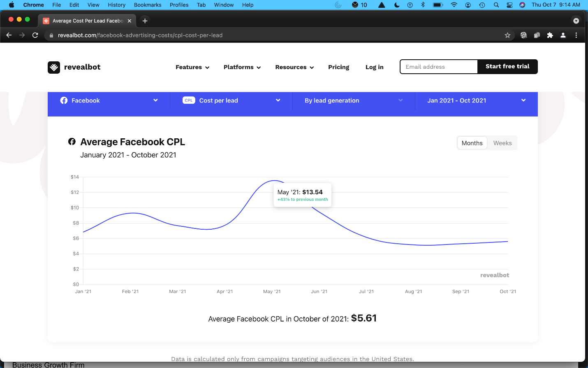Focus the Email address input field
Screen dimensions: 588x368
(438, 67)
